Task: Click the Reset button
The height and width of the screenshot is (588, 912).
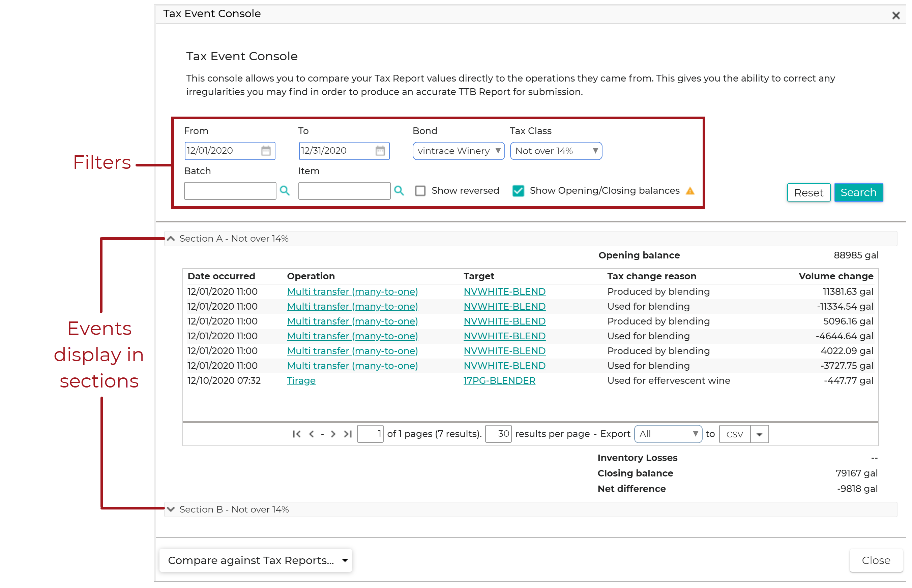Action: pyautogui.click(x=808, y=192)
